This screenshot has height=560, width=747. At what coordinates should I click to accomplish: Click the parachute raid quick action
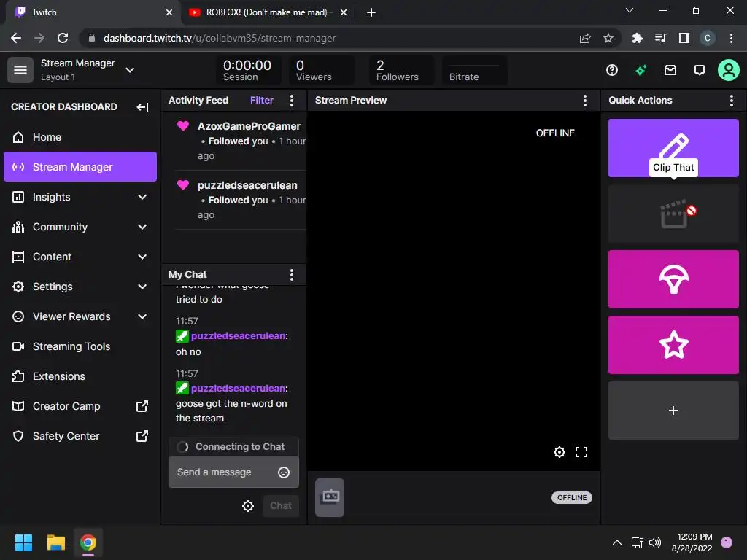coord(673,279)
